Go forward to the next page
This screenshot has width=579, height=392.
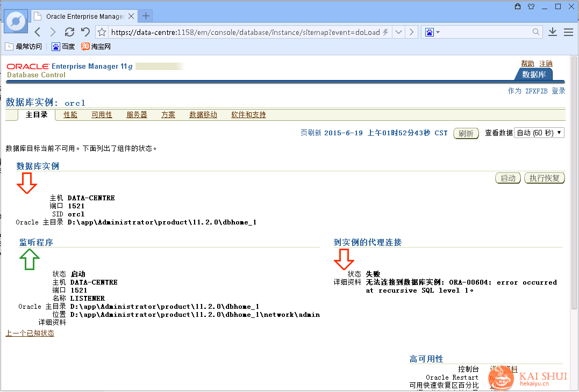[x=53, y=32]
